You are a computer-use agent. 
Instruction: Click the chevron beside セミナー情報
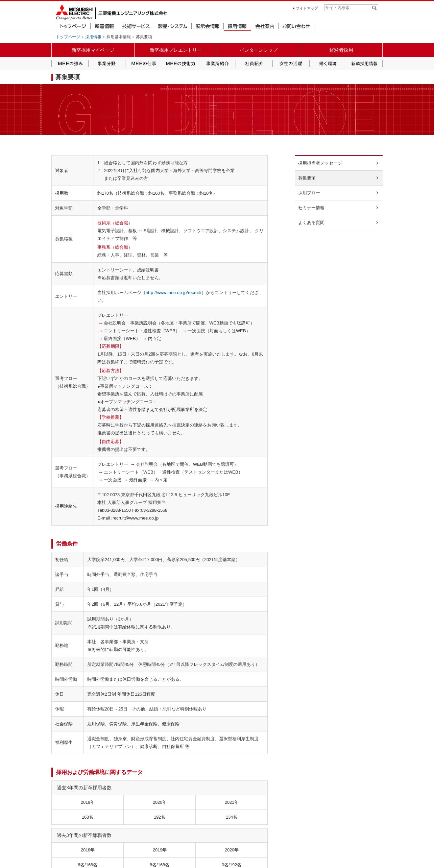377,208
